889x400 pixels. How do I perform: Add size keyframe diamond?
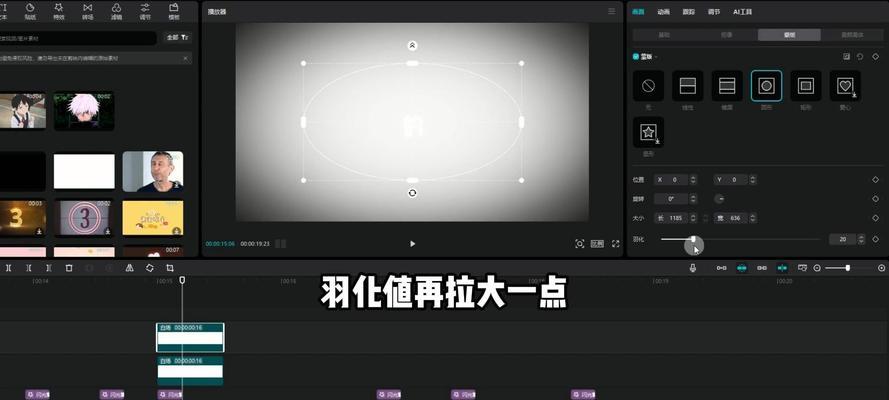point(875,218)
